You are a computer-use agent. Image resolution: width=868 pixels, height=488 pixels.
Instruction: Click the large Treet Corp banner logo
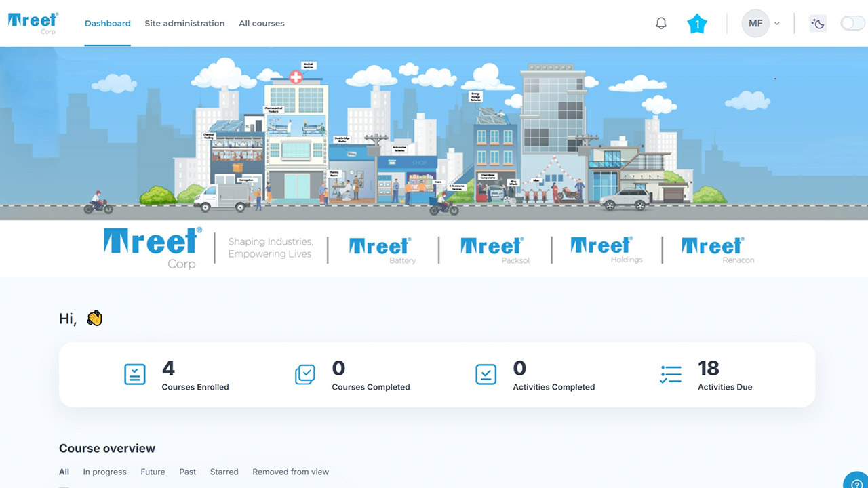click(153, 248)
